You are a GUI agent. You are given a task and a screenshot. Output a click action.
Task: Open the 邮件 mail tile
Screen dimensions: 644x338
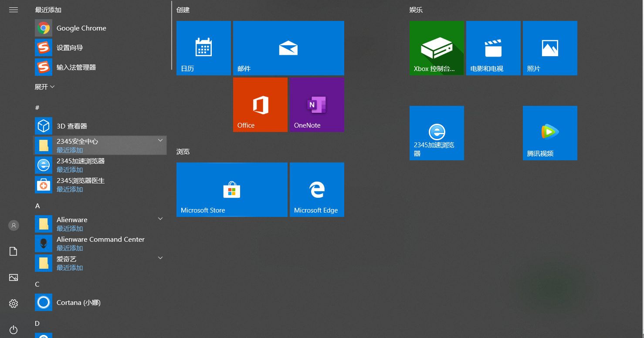click(288, 48)
